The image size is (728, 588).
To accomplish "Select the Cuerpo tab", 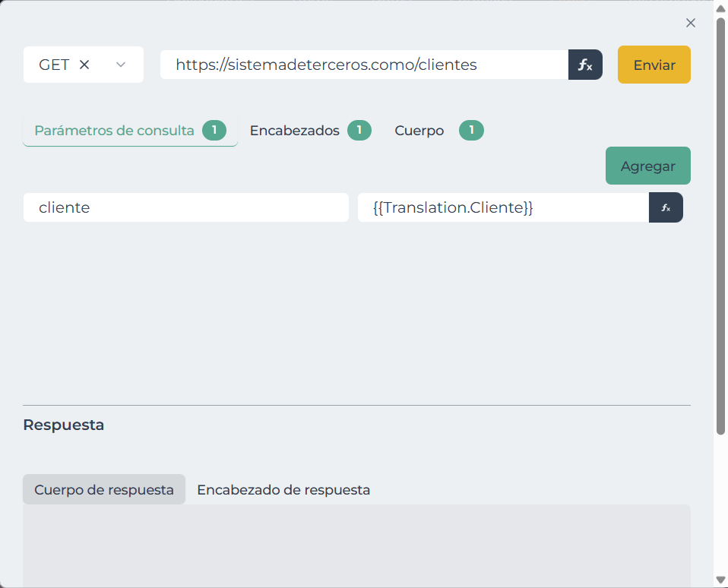I will (x=419, y=131).
